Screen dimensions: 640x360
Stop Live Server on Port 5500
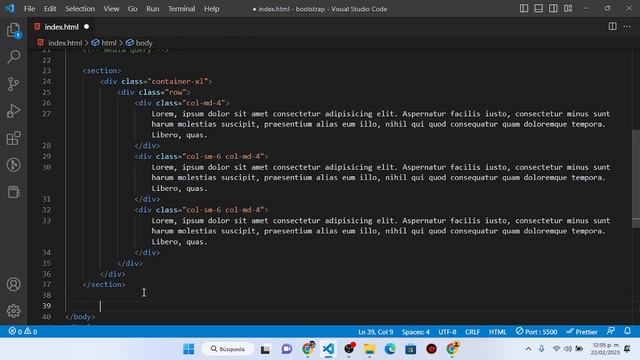(x=536, y=331)
